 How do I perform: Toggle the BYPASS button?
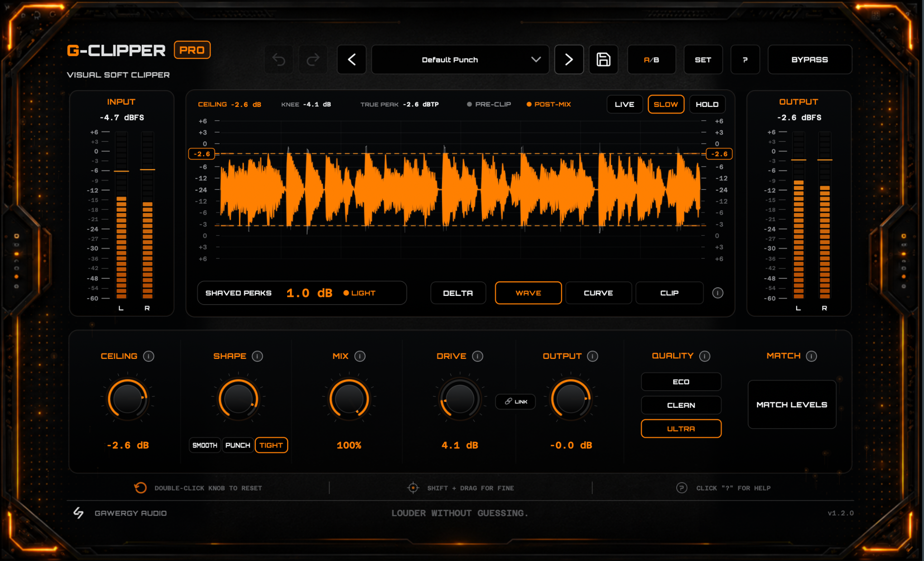809,59
